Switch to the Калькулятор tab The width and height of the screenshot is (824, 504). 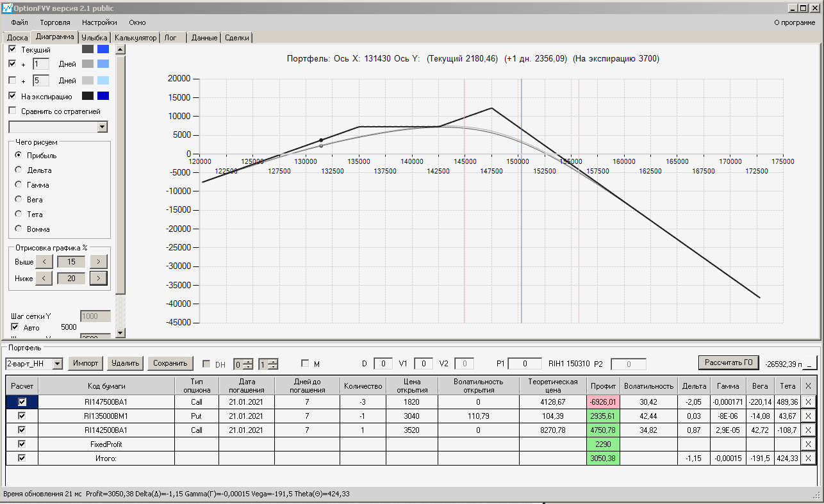[135, 38]
